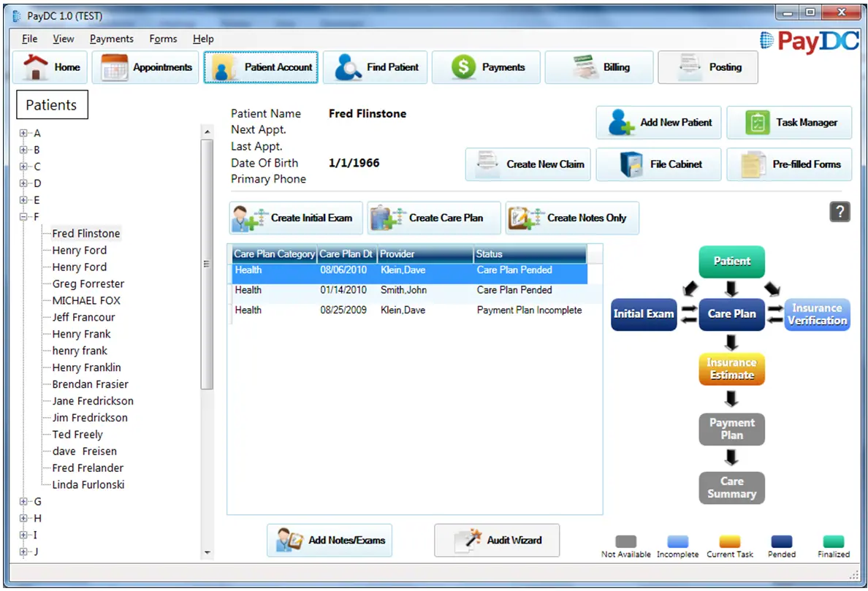
Task: Open Payments from the toolbar
Action: [x=485, y=67]
